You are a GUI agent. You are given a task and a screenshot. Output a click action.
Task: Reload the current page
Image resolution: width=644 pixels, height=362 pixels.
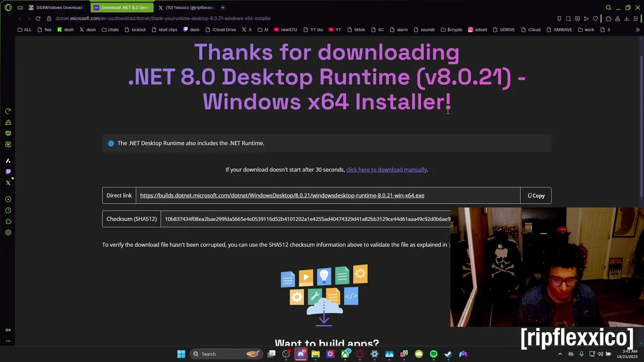pos(38,19)
